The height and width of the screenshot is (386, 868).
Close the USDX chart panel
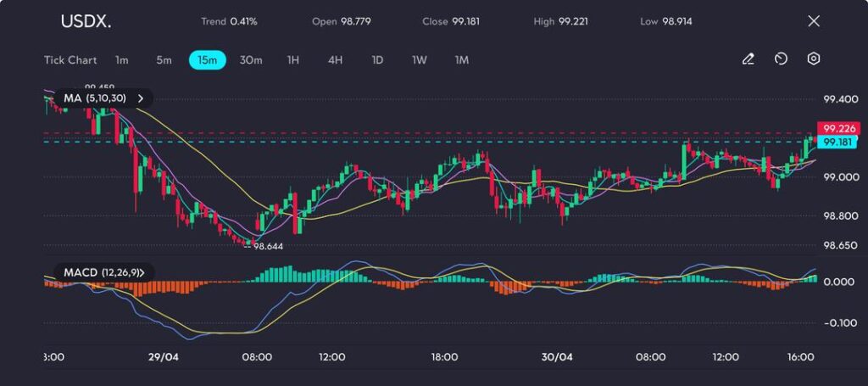pyautogui.click(x=814, y=21)
